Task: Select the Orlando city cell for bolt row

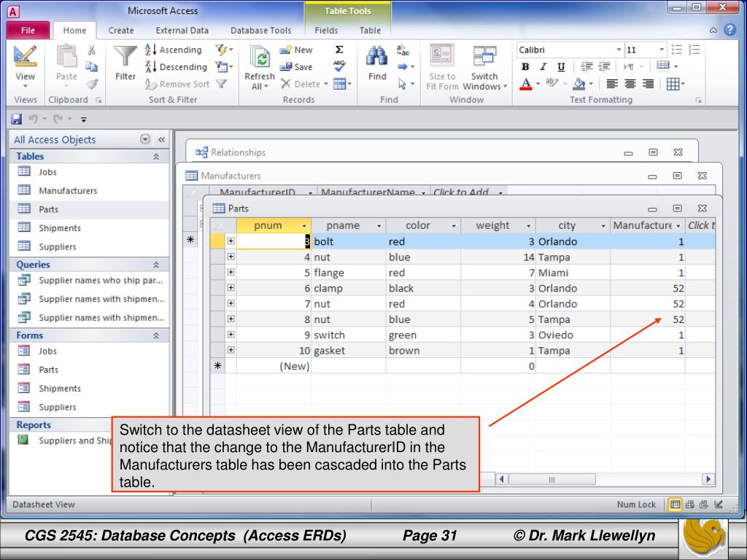Action: tap(573, 241)
